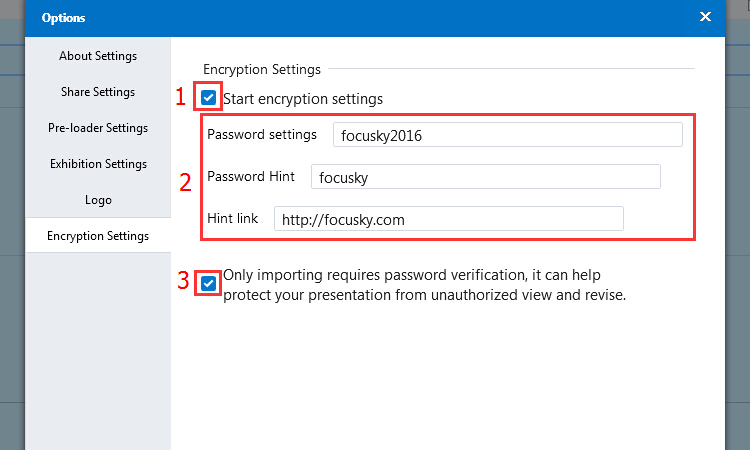Click the Password settings label
Image resolution: width=750 pixels, height=450 pixels.
coord(262,134)
